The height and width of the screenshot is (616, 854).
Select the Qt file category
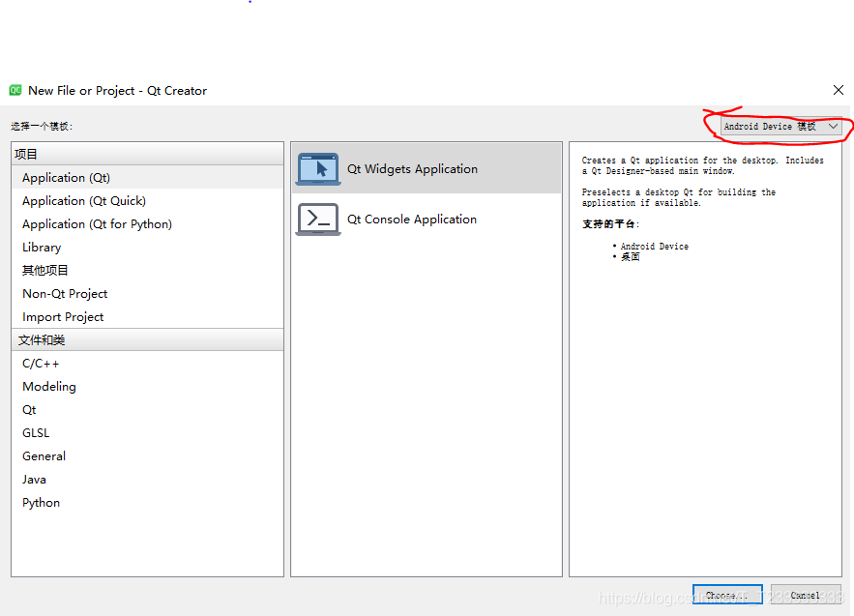[x=147, y=410]
